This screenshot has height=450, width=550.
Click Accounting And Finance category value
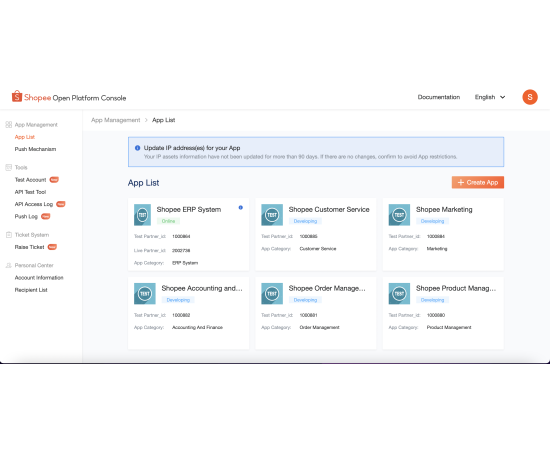197,327
